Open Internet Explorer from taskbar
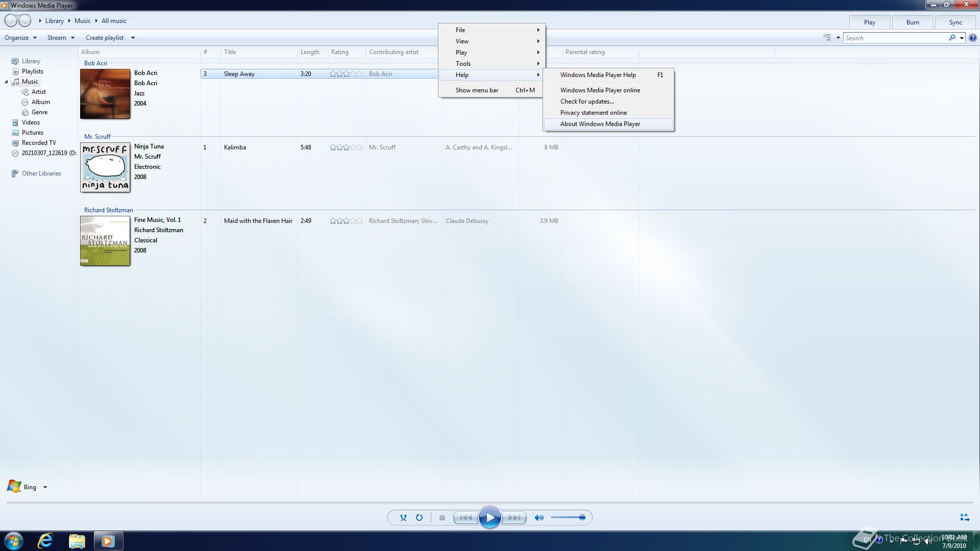 (45, 541)
